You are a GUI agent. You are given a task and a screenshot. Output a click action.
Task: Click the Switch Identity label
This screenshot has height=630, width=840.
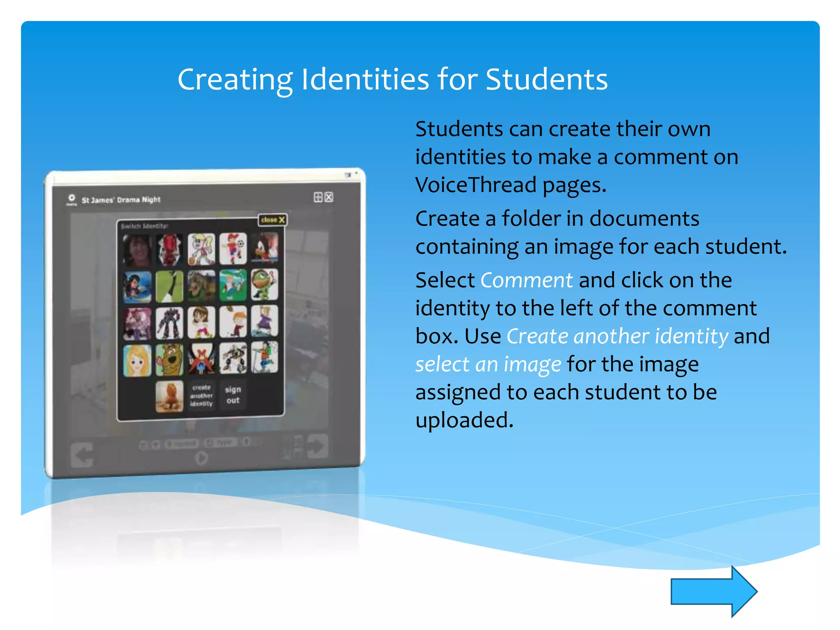[x=144, y=226]
